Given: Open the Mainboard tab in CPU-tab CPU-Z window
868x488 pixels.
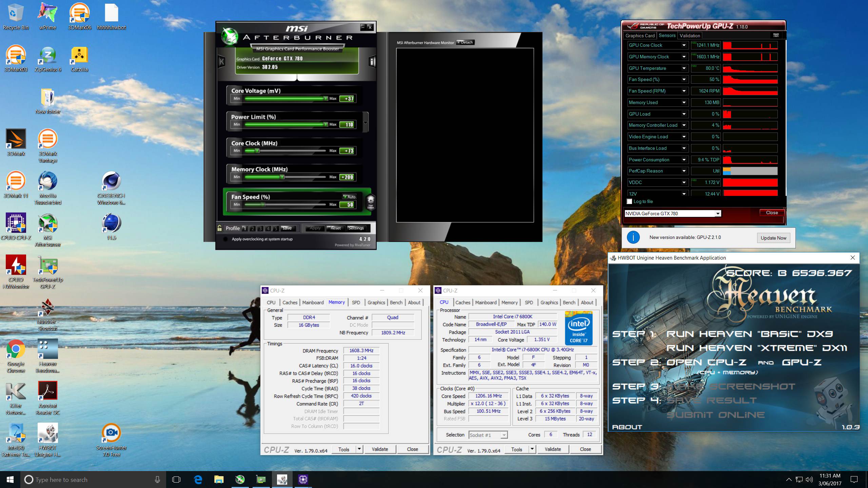Looking at the screenshot, I should tap(486, 303).
